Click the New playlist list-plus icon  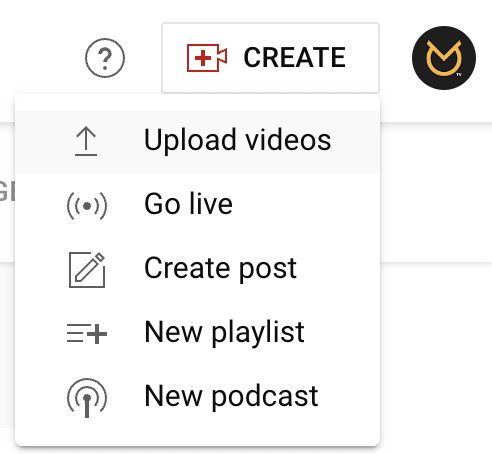87,333
